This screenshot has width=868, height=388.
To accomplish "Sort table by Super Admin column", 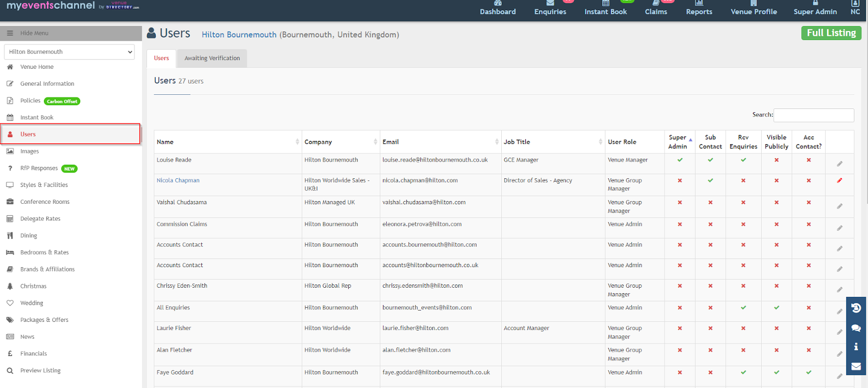I will 680,142.
